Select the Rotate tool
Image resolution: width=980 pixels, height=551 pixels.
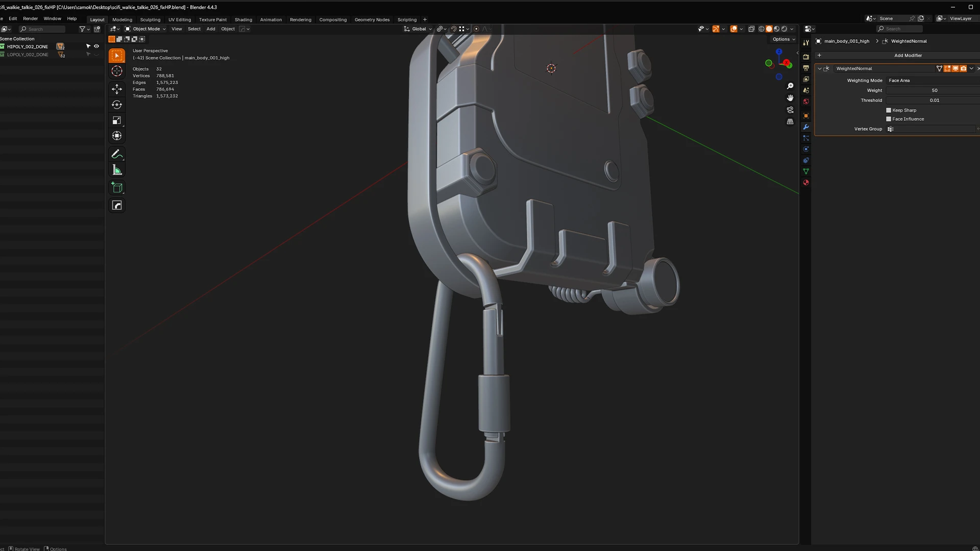117,105
